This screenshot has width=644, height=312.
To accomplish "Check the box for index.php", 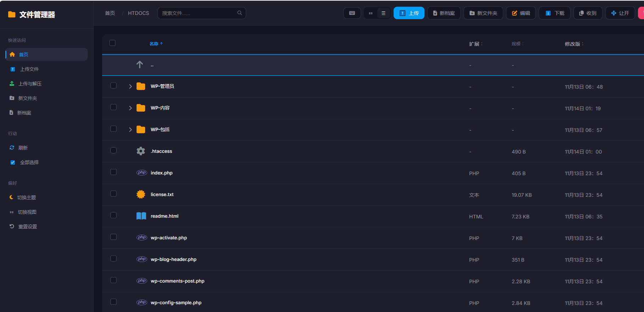I will 113,172.
